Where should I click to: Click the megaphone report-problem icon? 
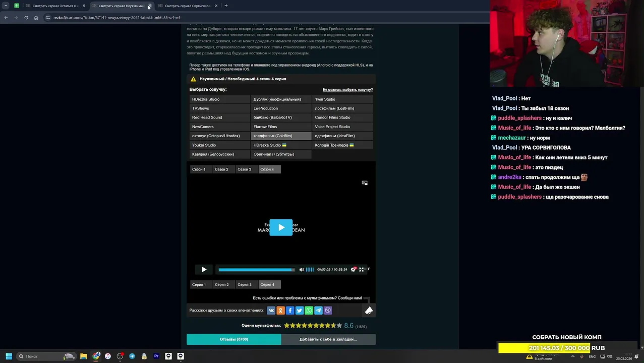(369, 311)
